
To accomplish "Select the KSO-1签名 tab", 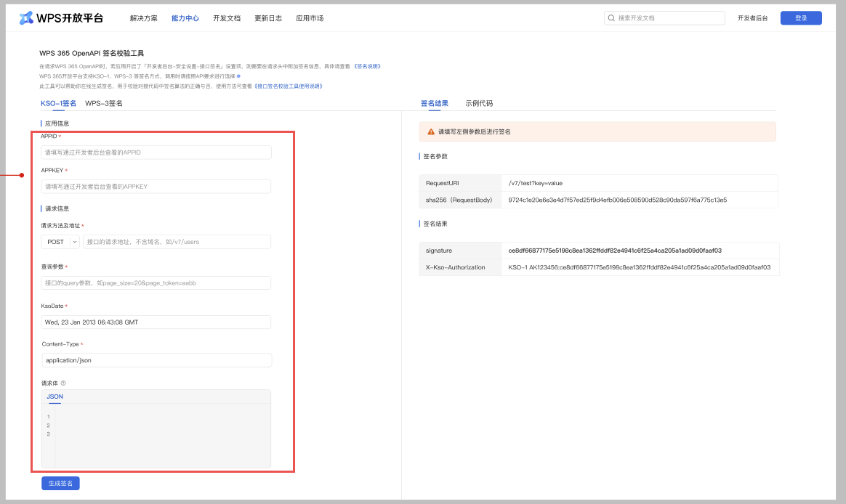I will click(x=58, y=104).
